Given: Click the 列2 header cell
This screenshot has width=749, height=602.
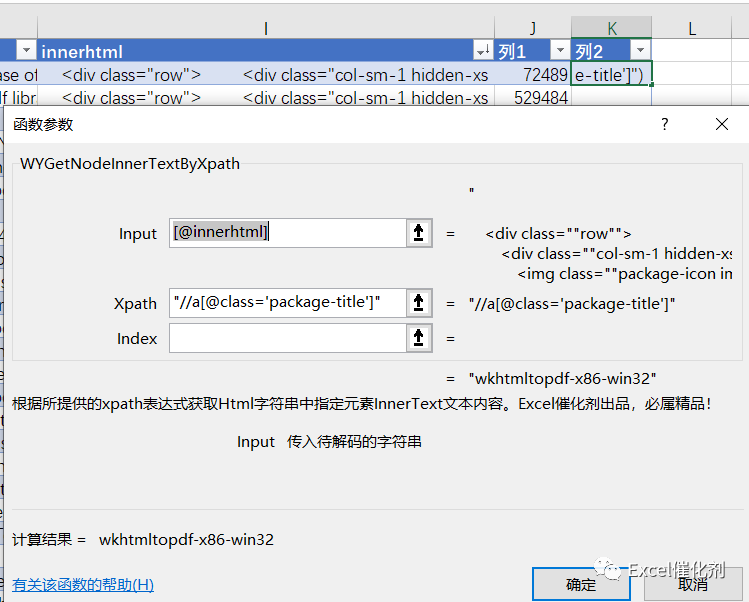Looking at the screenshot, I should pos(611,51).
